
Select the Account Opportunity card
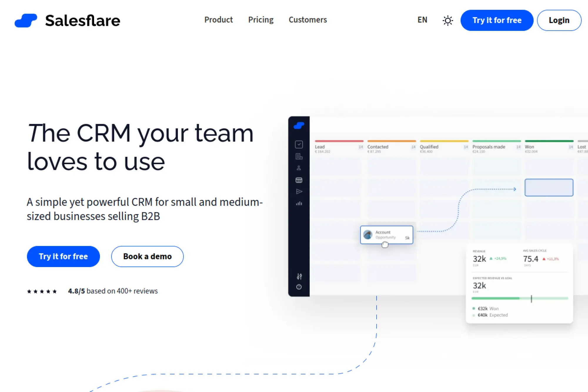(386, 235)
